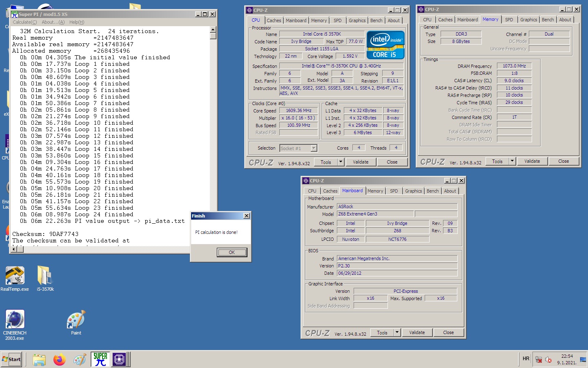The height and width of the screenshot is (368, 588).
Task: Expand the Tools arrow in the Mainboard tab window
Action: tap(397, 332)
